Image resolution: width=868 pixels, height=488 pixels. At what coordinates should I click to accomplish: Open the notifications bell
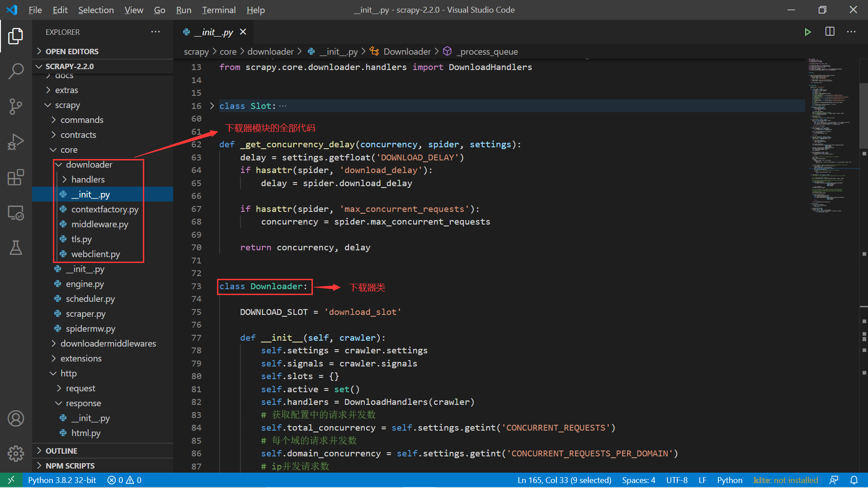pos(854,480)
